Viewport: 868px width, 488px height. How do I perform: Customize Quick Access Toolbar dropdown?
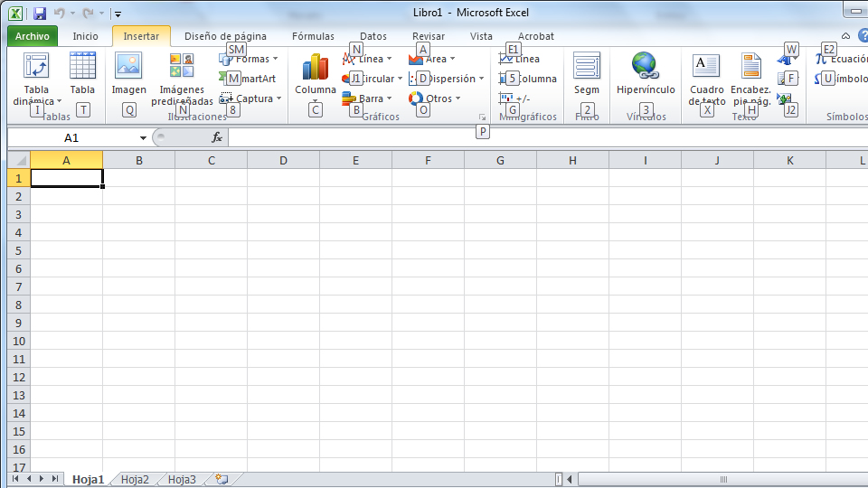pyautogui.click(x=118, y=14)
